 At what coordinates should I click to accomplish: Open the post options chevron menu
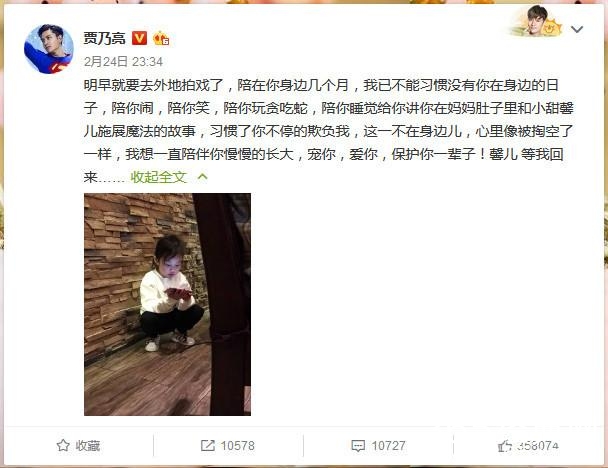coord(577,29)
